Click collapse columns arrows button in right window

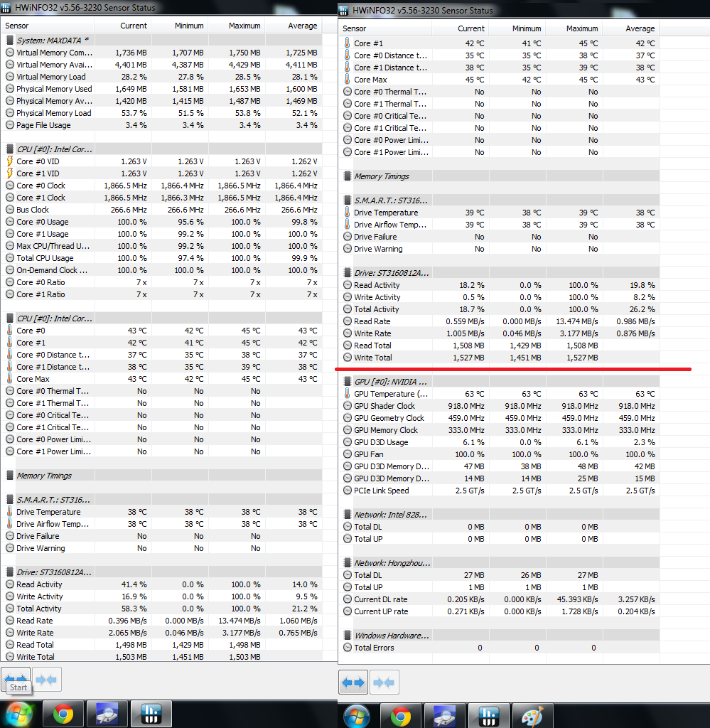coord(384,682)
